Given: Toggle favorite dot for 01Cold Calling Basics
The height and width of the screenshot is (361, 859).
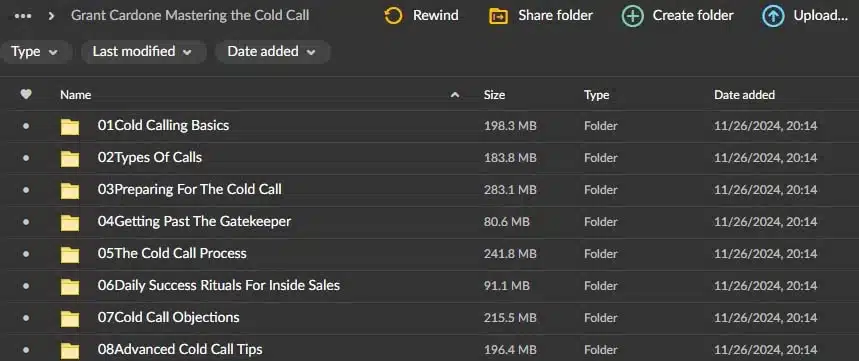Looking at the screenshot, I should pyautogui.click(x=26, y=126).
